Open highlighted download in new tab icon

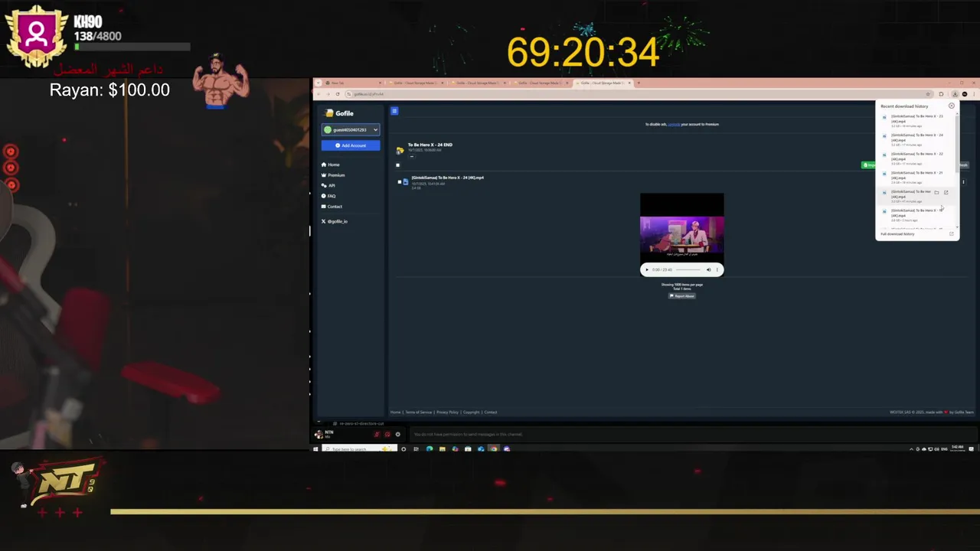click(x=946, y=192)
